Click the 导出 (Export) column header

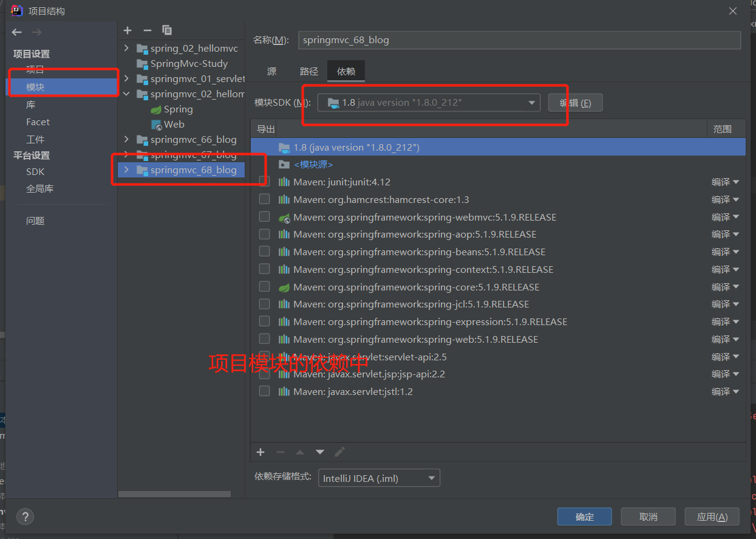tap(265, 129)
